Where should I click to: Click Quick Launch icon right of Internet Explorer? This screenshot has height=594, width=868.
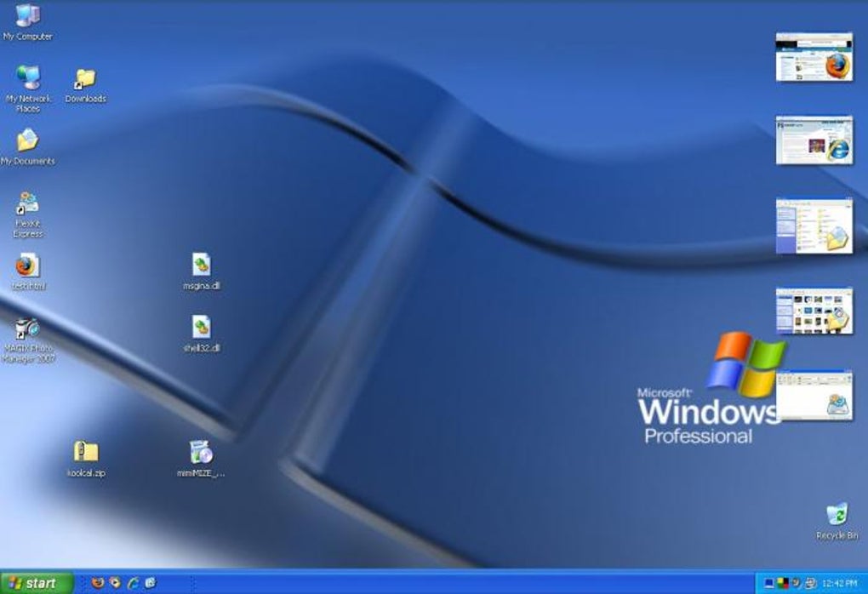pyautogui.click(x=150, y=582)
